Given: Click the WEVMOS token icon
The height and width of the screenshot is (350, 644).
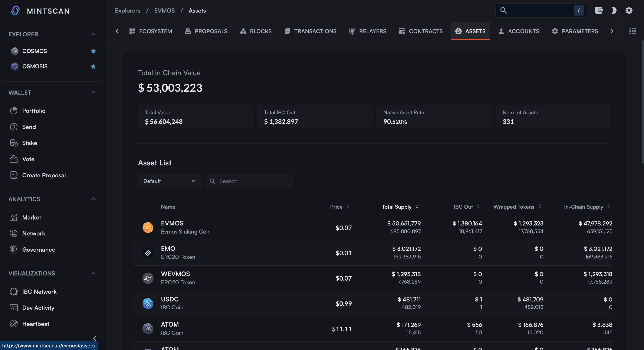Looking at the screenshot, I should [x=148, y=278].
